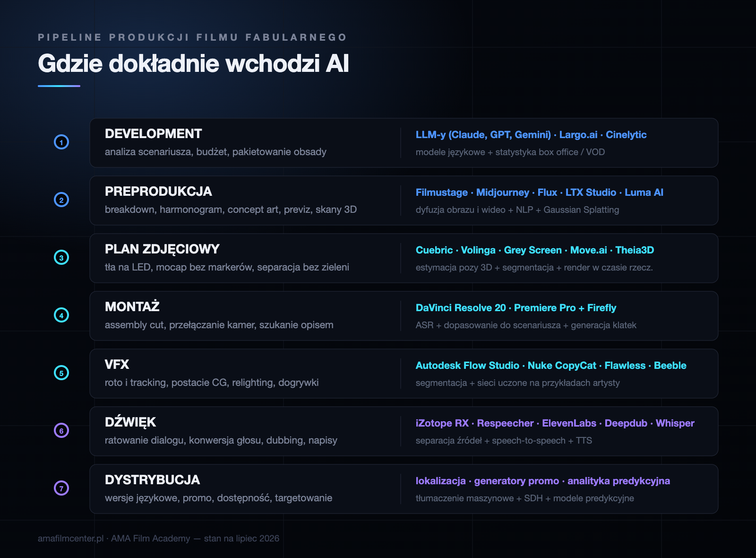Click the Beeble tool name

pyautogui.click(x=670, y=366)
